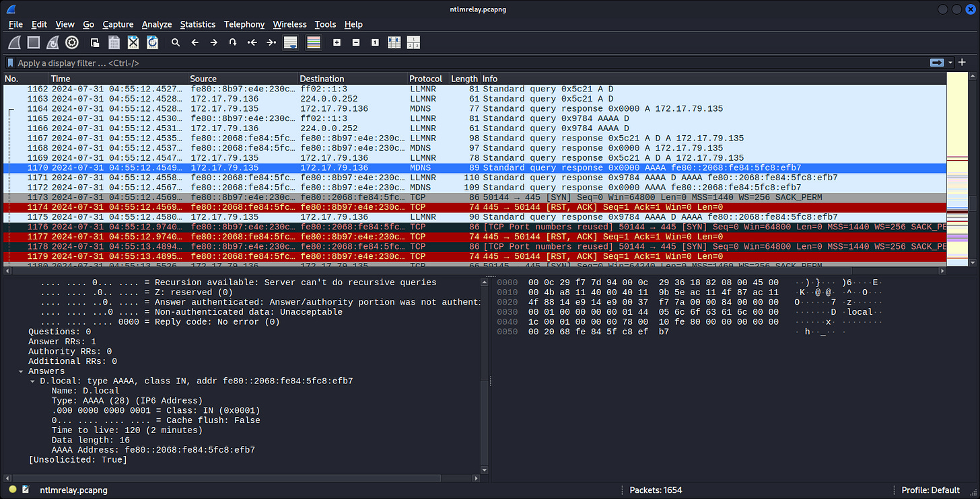The height and width of the screenshot is (499, 980).
Task: Click display filter bookmark icon
Action: pos(10,63)
